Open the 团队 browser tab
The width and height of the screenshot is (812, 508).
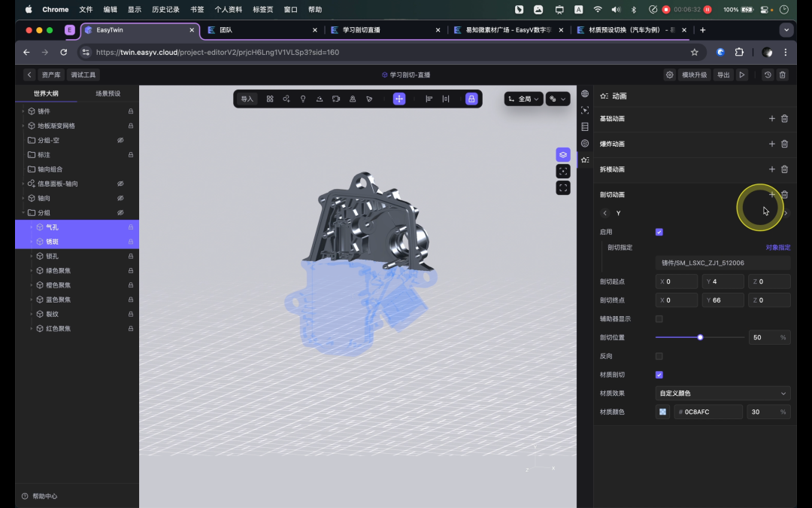point(262,30)
